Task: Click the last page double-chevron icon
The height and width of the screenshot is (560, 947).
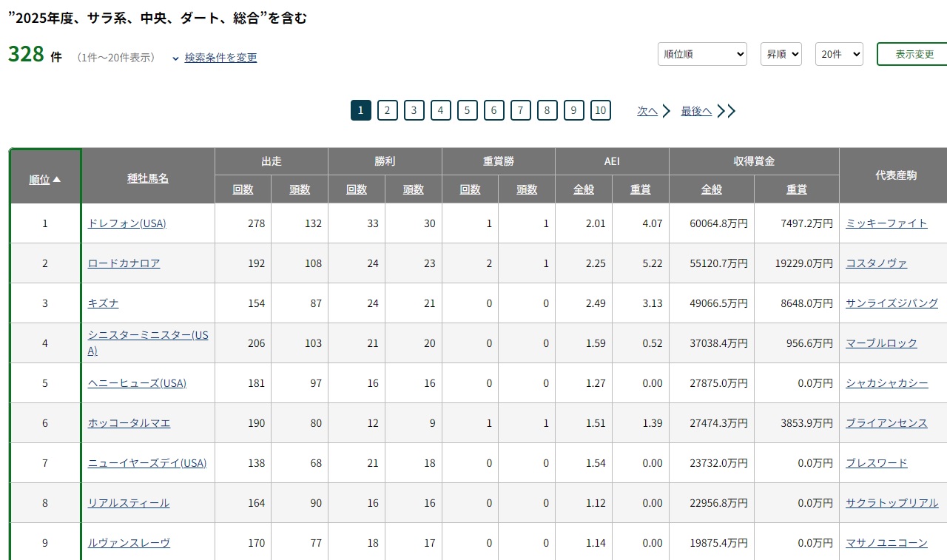Action: click(x=727, y=111)
